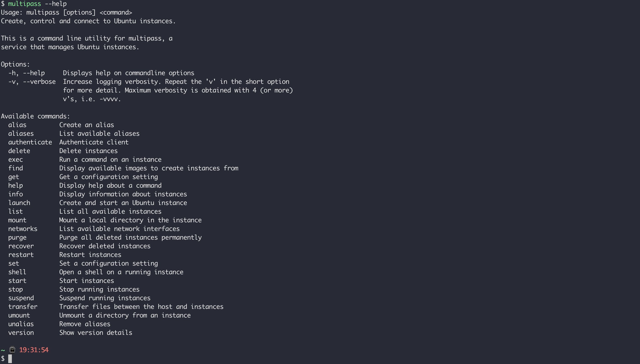The height and width of the screenshot is (364, 640).
Task: Click the 'launch' command name
Action: (19, 203)
